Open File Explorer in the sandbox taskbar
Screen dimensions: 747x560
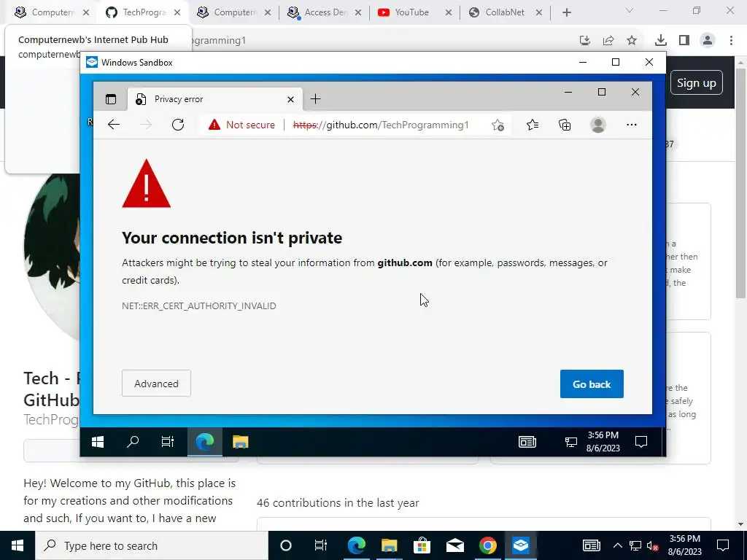click(x=240, y=442)
